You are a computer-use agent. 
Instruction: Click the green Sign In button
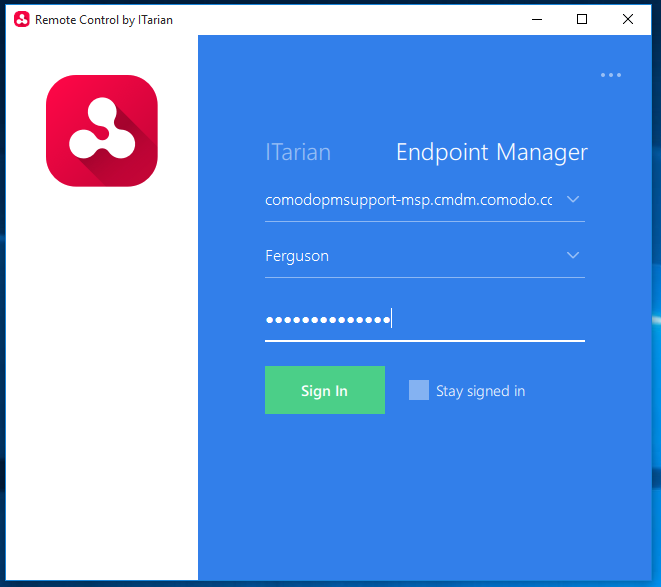point(325,390)
